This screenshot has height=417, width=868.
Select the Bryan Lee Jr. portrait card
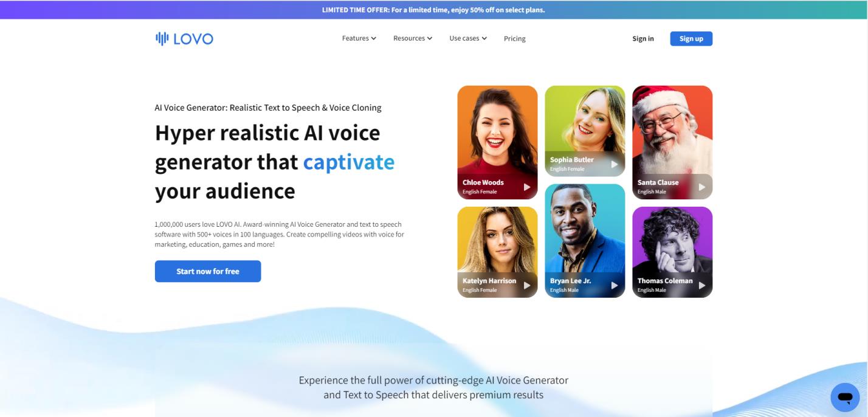[585, 241]
